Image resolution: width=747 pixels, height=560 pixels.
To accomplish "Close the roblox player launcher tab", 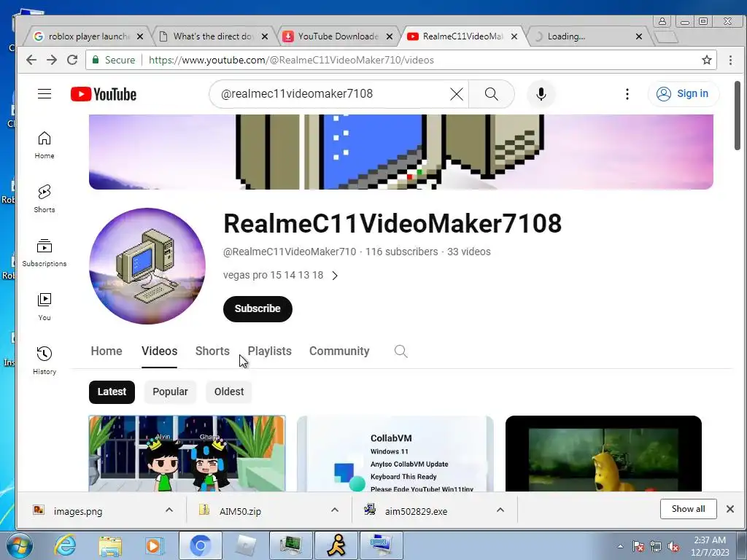I will (140, 36).
